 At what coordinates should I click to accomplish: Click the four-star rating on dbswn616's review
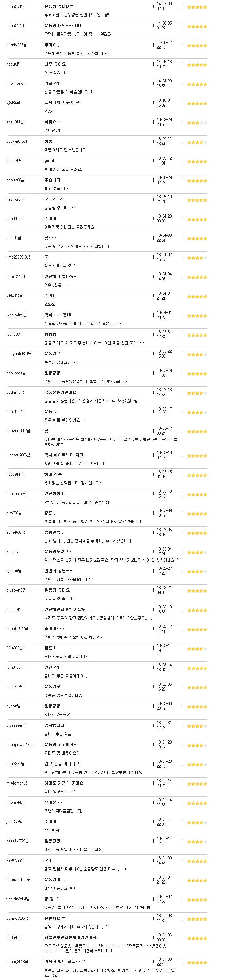(x=197, y=142)
